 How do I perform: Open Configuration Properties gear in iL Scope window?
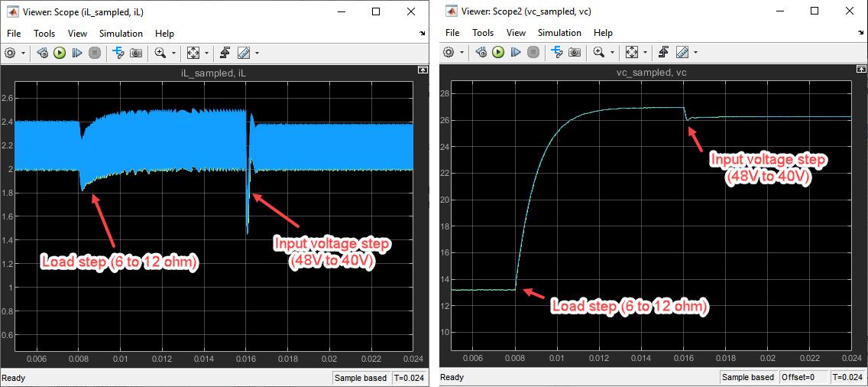pyautogui.click(x=10, y=54)
